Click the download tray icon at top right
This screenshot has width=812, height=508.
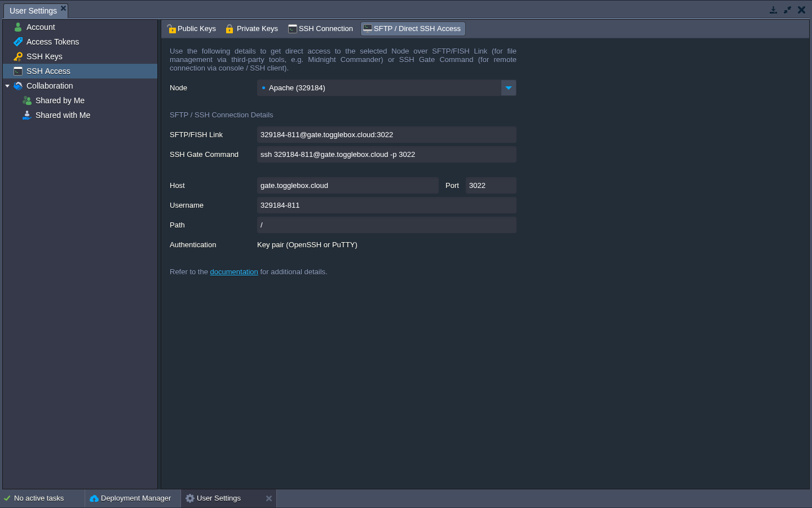(773, 10)
